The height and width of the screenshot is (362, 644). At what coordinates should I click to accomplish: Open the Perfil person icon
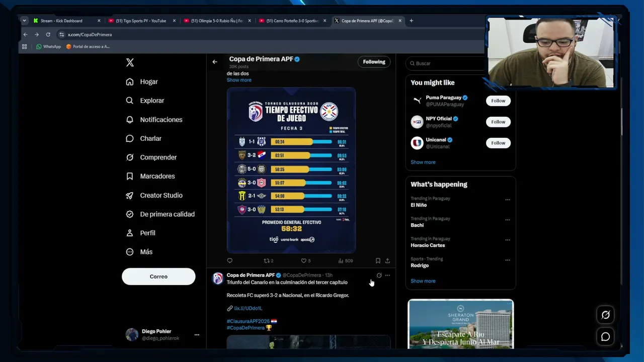(130, 233)
